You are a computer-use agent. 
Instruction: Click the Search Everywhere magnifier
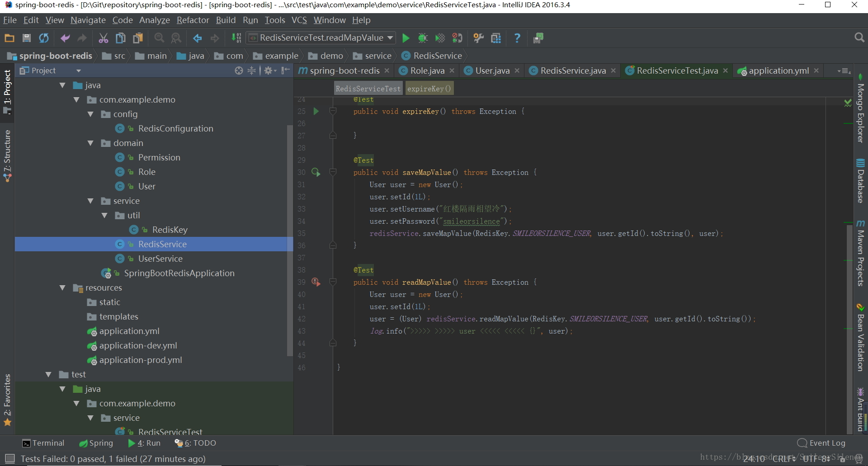pyautogui.click(x=859, y=38)
